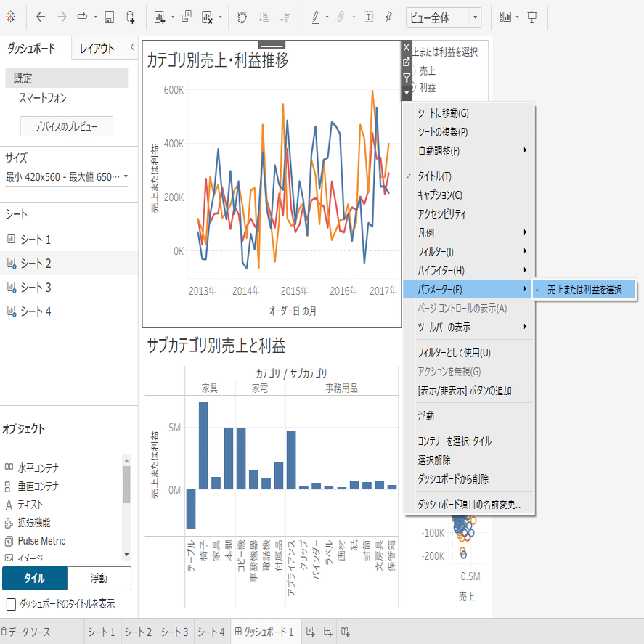This screenshot has width=644, height=644.
Task: Start presentation mode icon
Action: (x=532, y=17)
